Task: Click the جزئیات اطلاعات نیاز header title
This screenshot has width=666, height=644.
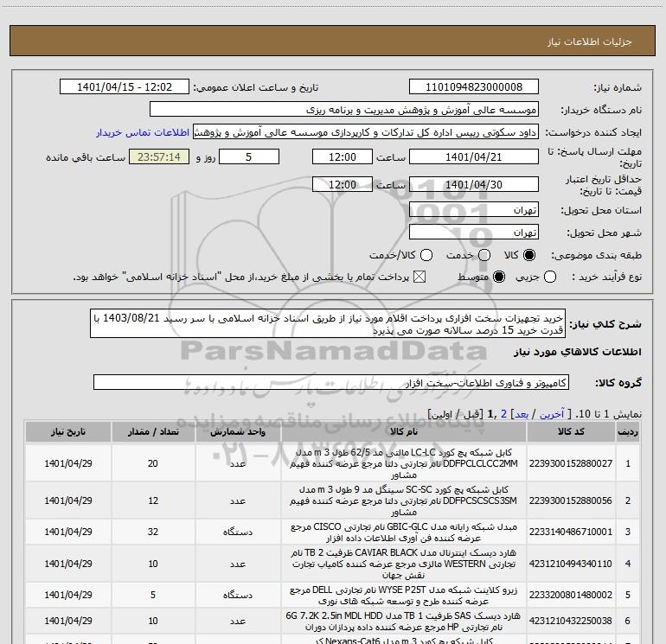Action: click(x=589, y=41)
